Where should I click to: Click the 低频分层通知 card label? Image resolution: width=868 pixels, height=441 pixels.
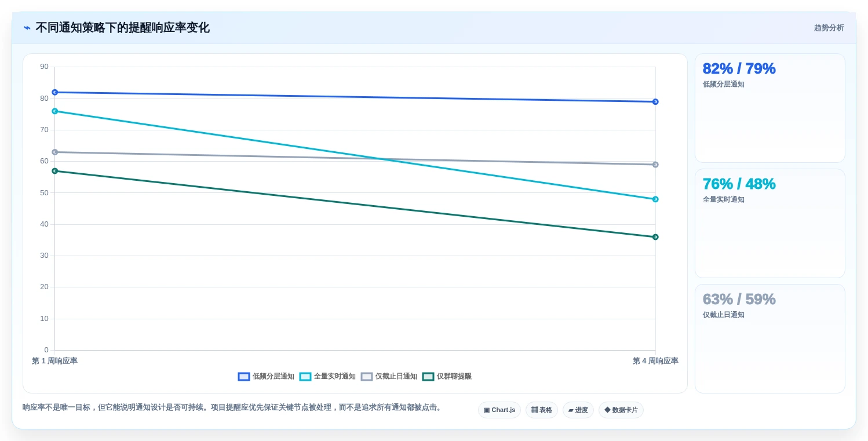click(723, 84)
